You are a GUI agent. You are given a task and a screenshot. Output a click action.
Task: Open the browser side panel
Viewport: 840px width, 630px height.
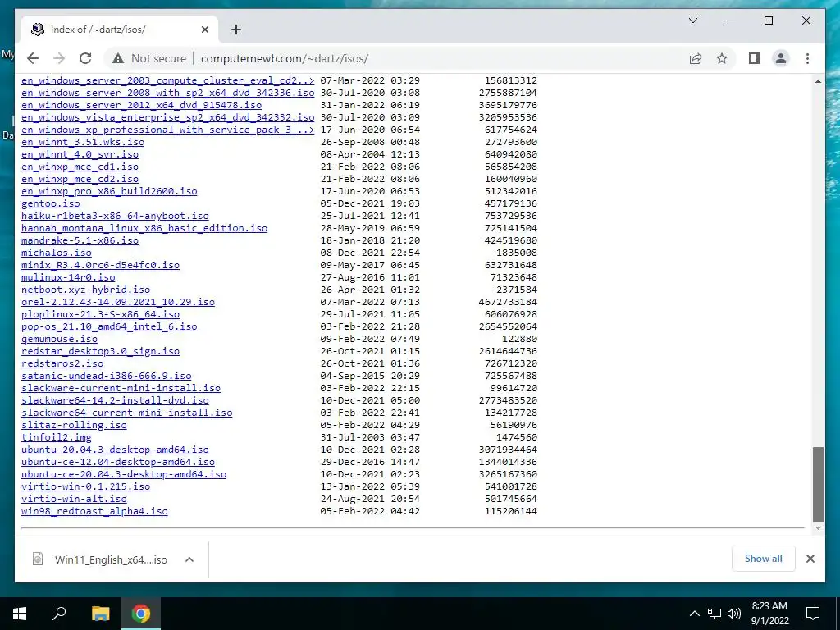pyautogui.click(x=755, y=58)
